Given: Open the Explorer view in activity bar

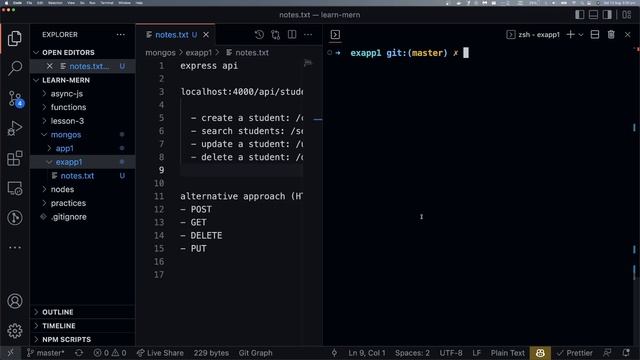Looking at the screenshot, I should point(15,38).
